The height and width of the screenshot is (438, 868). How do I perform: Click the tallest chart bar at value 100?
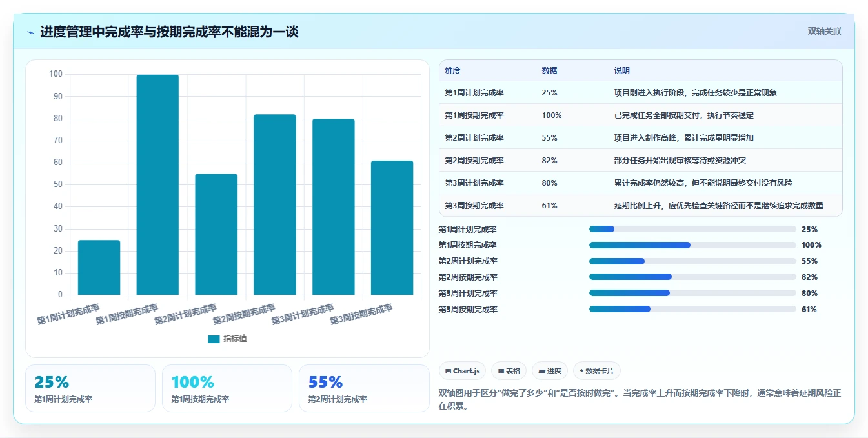pos(157,185)
